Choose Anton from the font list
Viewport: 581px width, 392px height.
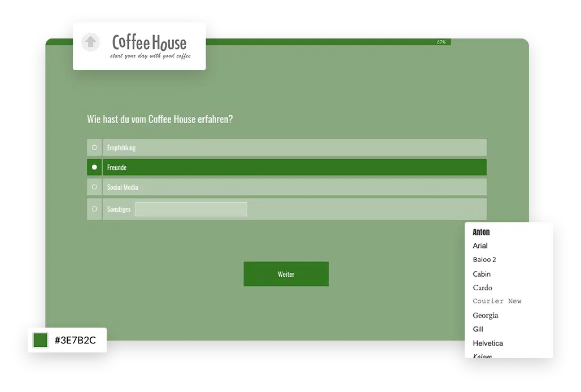coord(481,232)
